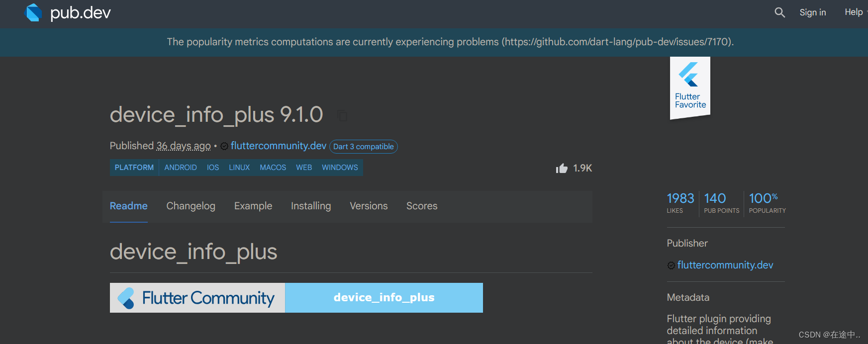Select the WINDOWS platform tag

click(x=340, y=168)
